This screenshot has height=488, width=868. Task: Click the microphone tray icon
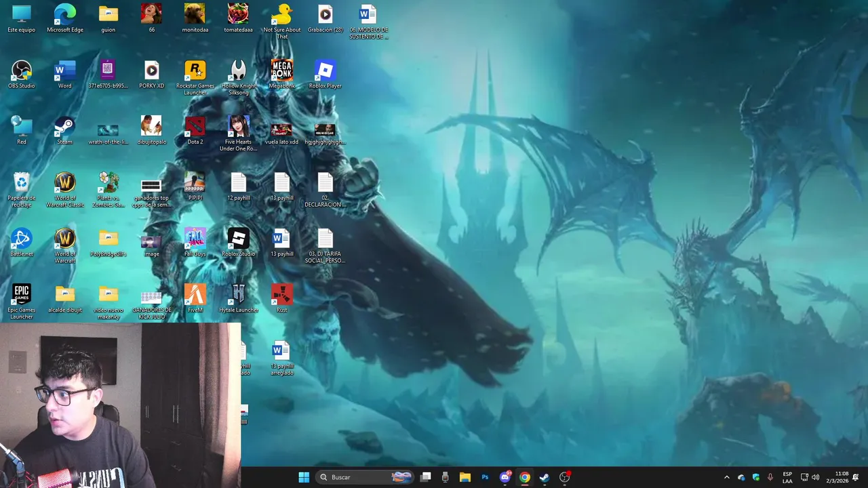(x=770, y=477)
